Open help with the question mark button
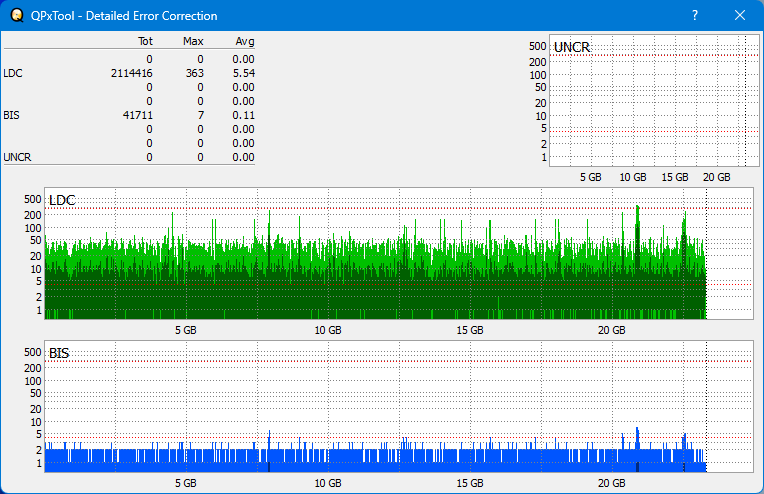Viewport: 764px width, 494px height. click(695, 16)
